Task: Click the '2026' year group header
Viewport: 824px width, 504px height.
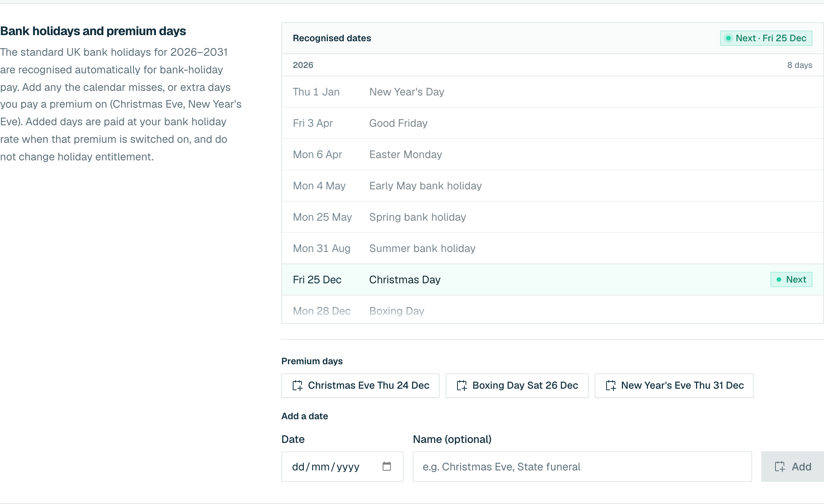Action: click(303, 65)
